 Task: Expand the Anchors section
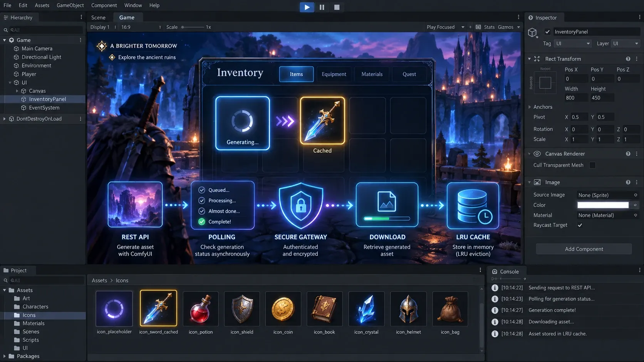530,107
